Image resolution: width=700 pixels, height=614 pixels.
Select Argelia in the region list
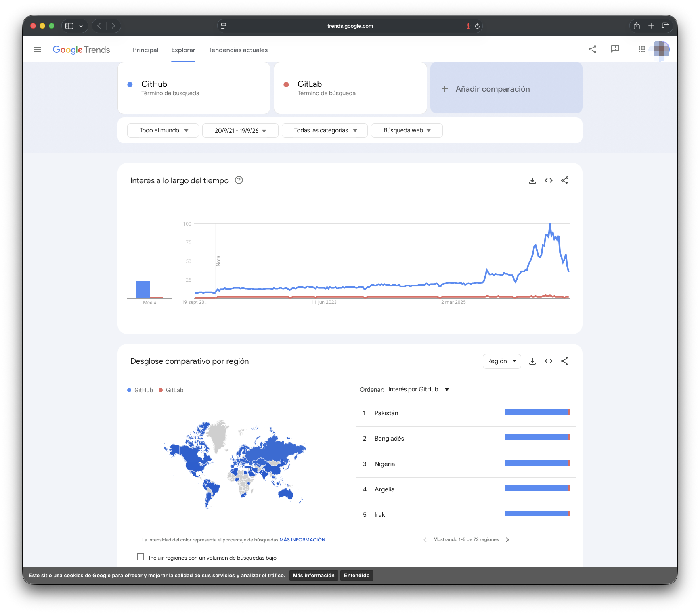pyautogui.click(x=384, y=489)
